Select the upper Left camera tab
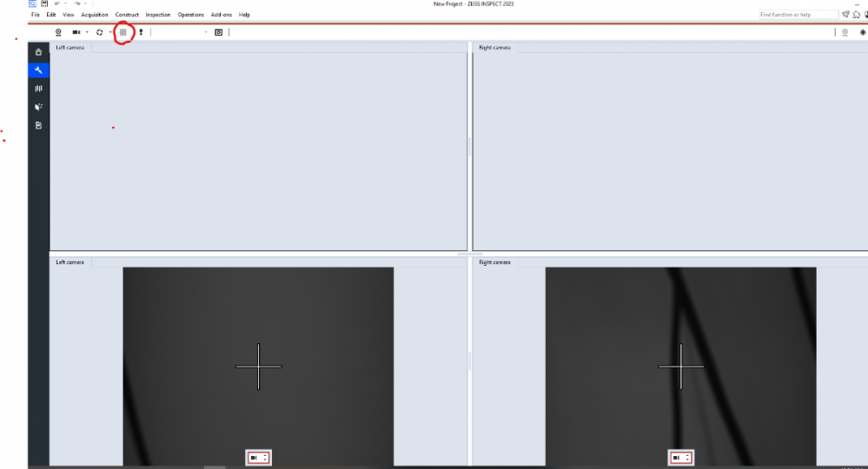The image size is (868, 469). (70, 48)
